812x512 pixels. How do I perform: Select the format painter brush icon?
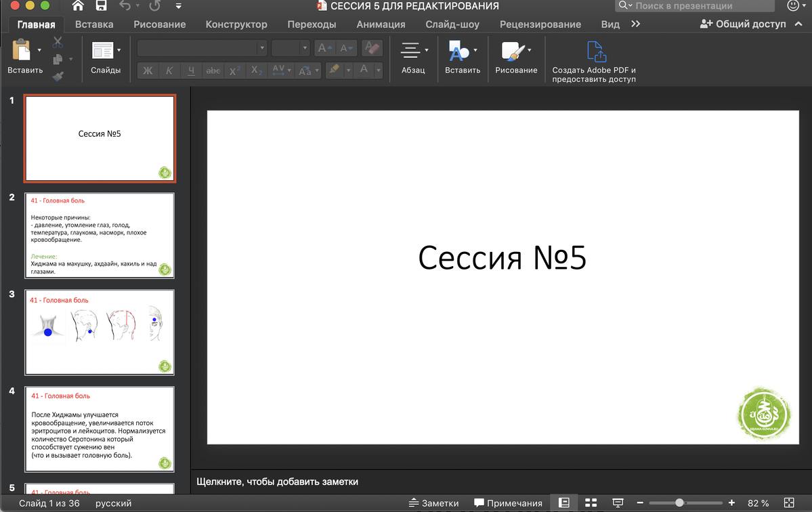58,76
